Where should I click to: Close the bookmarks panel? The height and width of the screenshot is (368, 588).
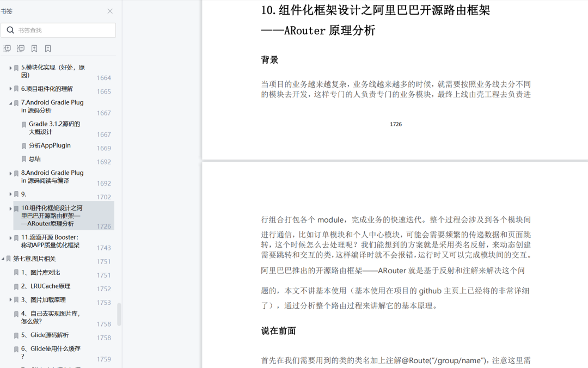110,11
